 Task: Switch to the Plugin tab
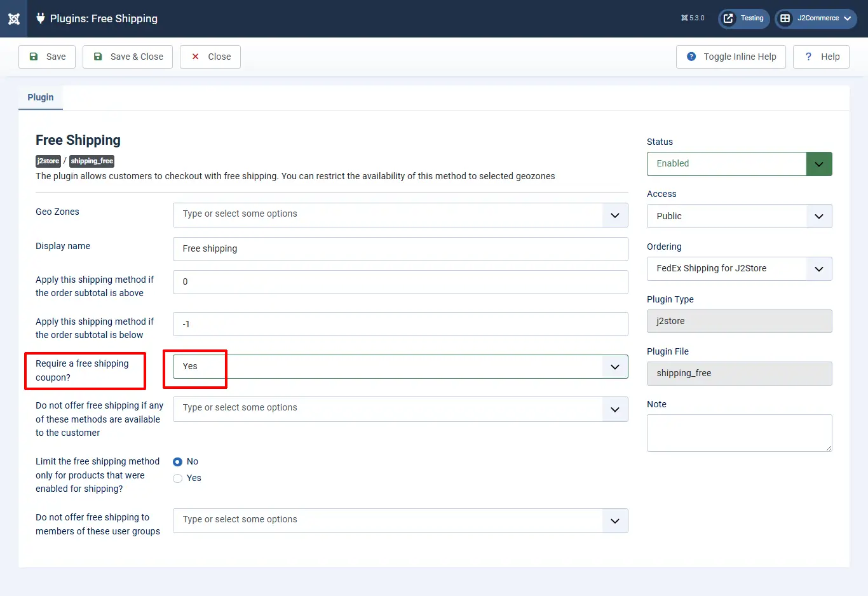[41, 97]
